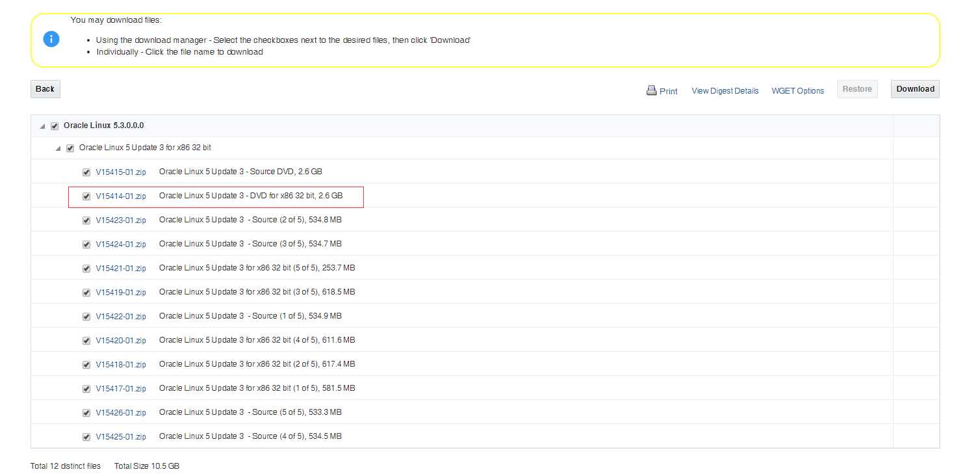This screenshot has width=980, height=474.
Task: Download file V15415-01.zip
Action: click(121, 172)
